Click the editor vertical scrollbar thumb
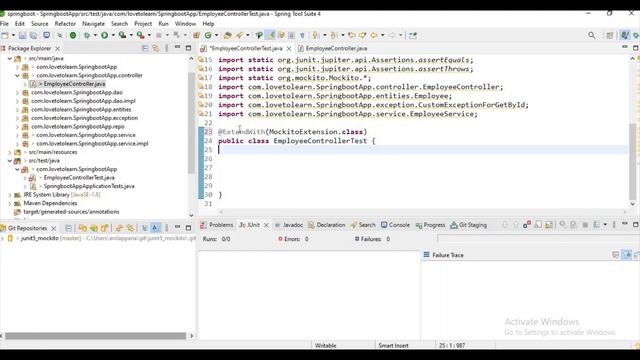Screen dimensions: 640x360 pos(632,161)
